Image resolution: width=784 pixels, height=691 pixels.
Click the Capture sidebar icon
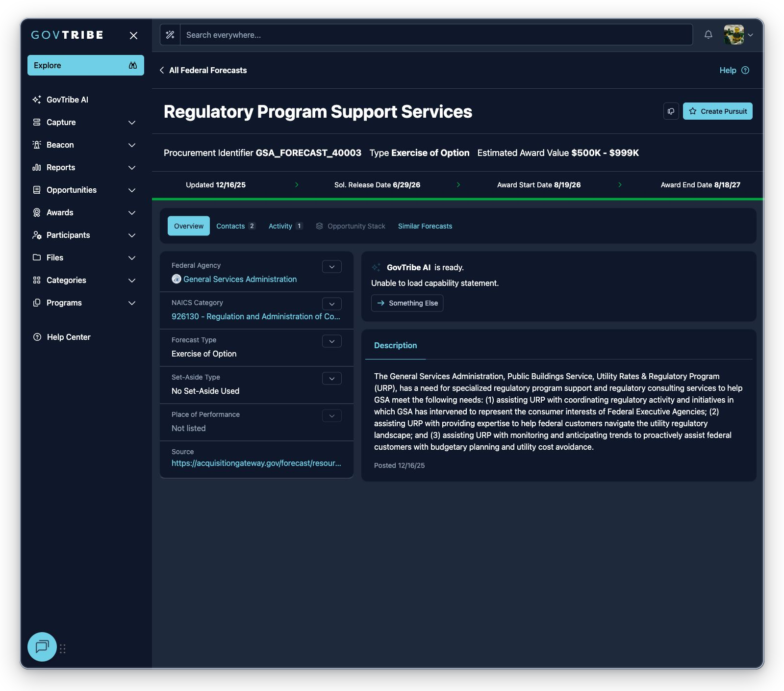pos(37,122)
